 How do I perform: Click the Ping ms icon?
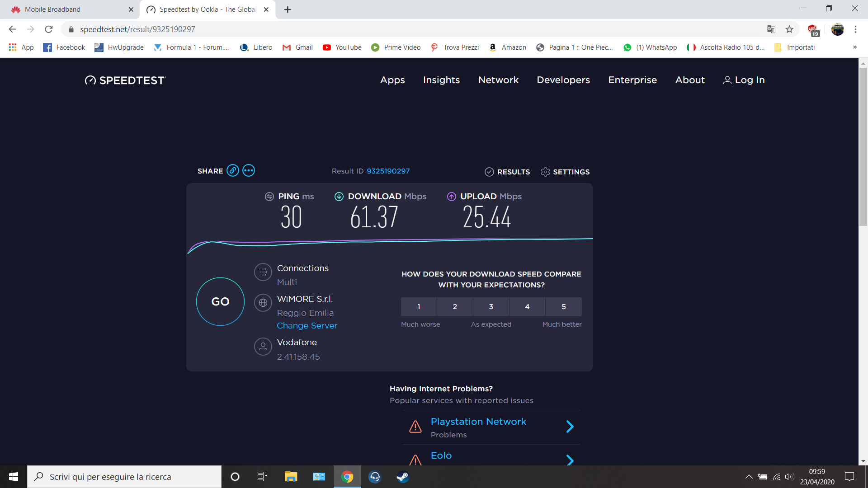(269, 197)
